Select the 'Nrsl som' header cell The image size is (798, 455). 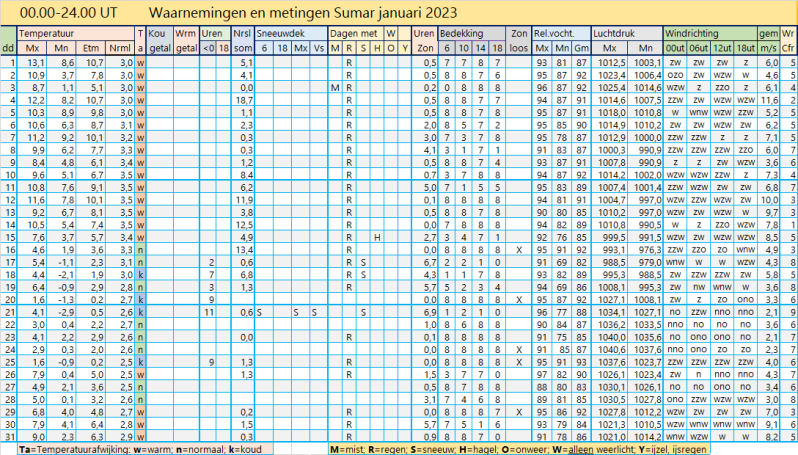click(x=243, y=41)
